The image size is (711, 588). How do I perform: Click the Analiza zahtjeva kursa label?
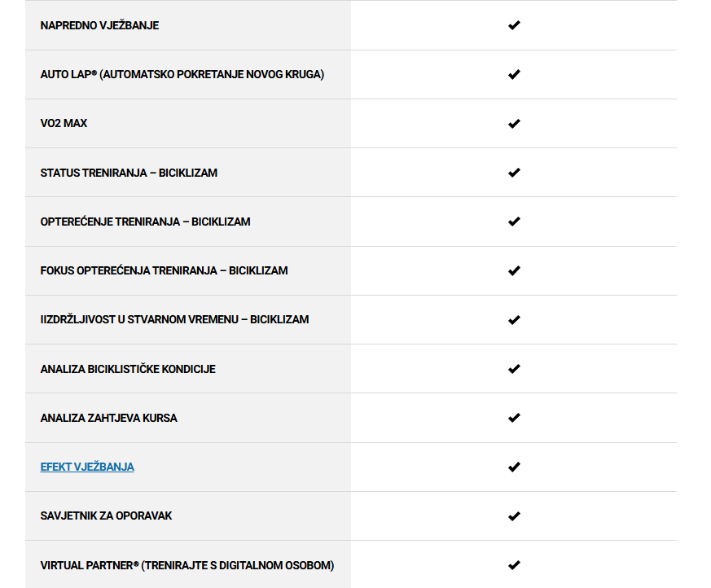(108, 418)
